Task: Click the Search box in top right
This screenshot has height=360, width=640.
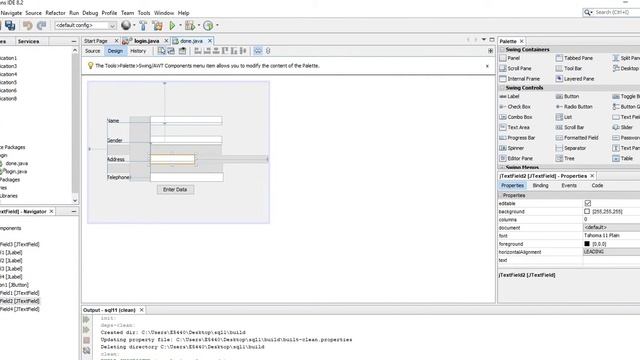Action: [614, 13]
